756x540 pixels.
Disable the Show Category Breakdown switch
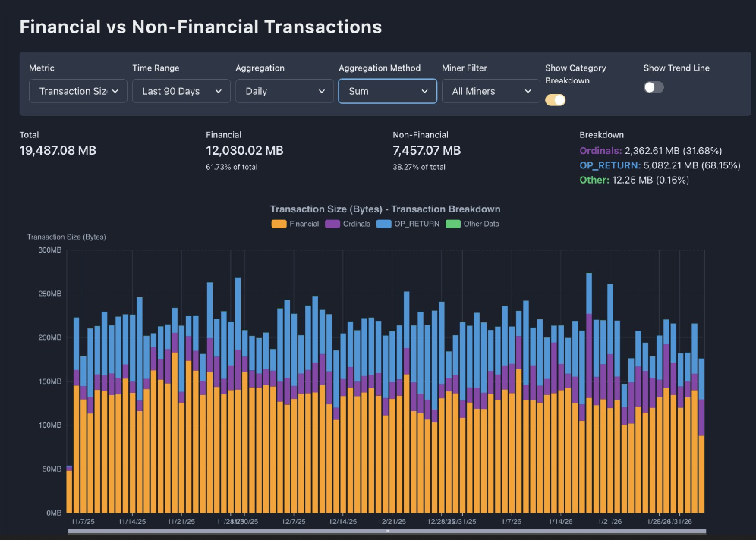point(555,100)
